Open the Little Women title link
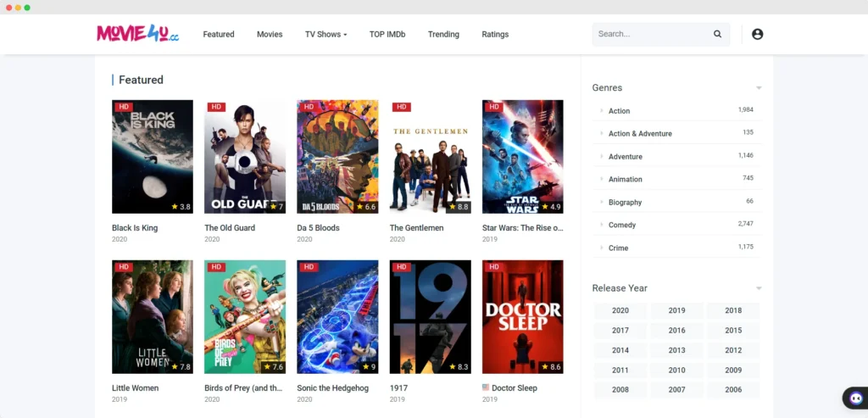The width and height of the screenshot is (868, 418). [135, 388]
